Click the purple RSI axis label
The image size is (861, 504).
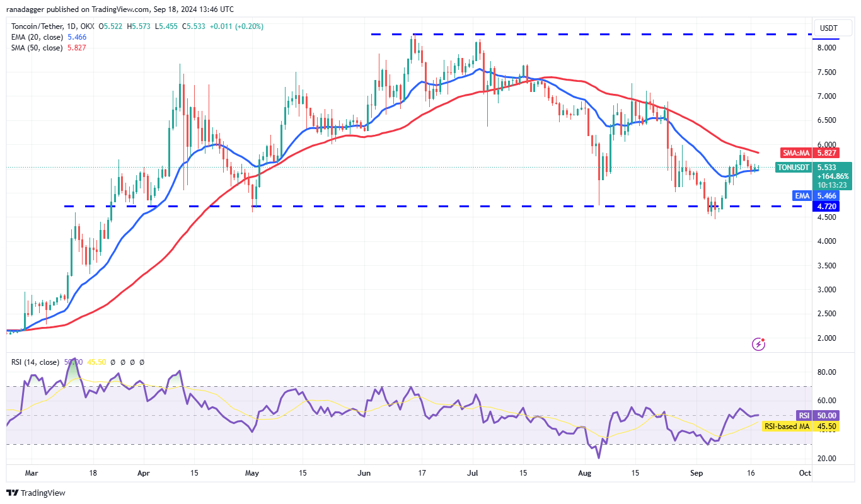point(804,415)
